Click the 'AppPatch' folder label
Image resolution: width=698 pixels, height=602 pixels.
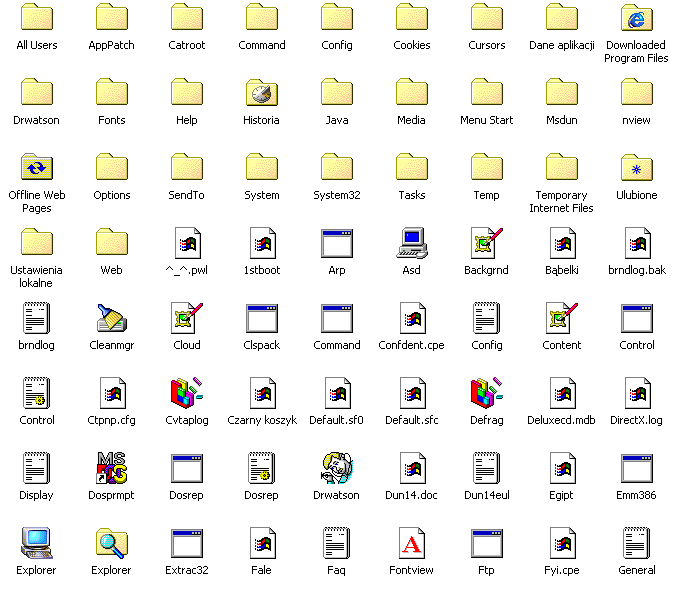112,45
